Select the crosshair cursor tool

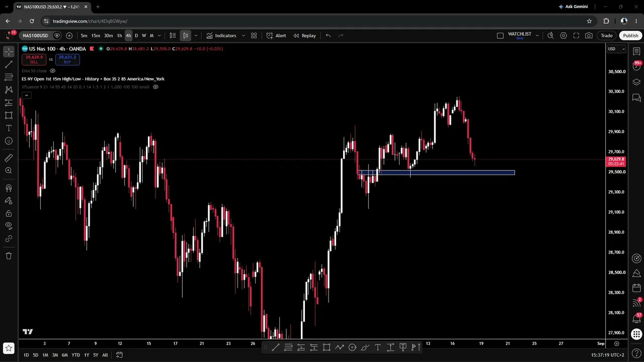9,52
